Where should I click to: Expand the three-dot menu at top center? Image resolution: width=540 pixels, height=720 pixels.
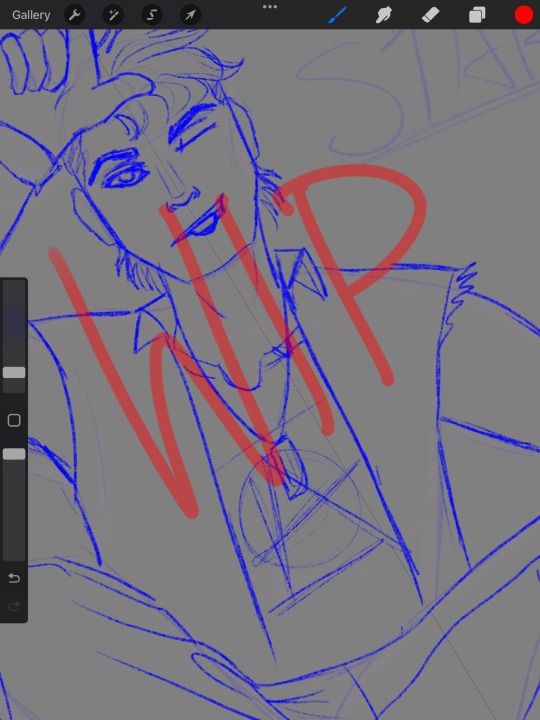tap(270, 7)
